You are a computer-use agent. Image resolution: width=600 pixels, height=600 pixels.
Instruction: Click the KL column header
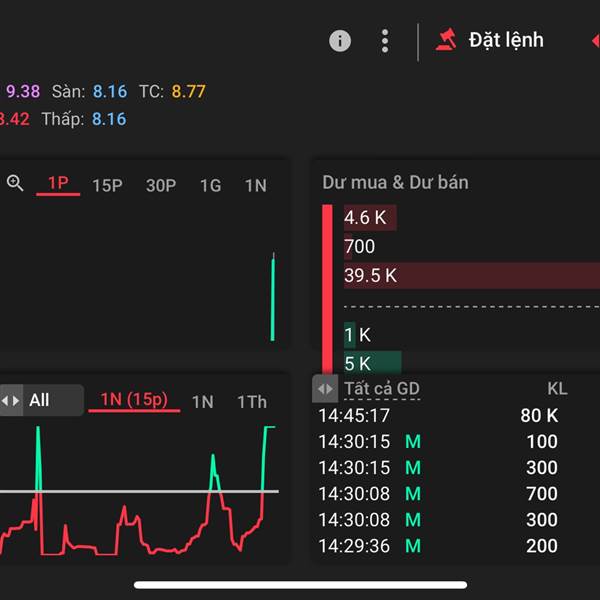click(x=557, y=389)
